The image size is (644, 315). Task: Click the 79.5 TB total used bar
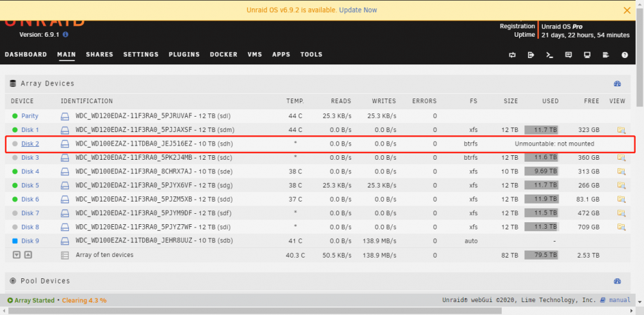pyautogui.click(x=542, y=255)
